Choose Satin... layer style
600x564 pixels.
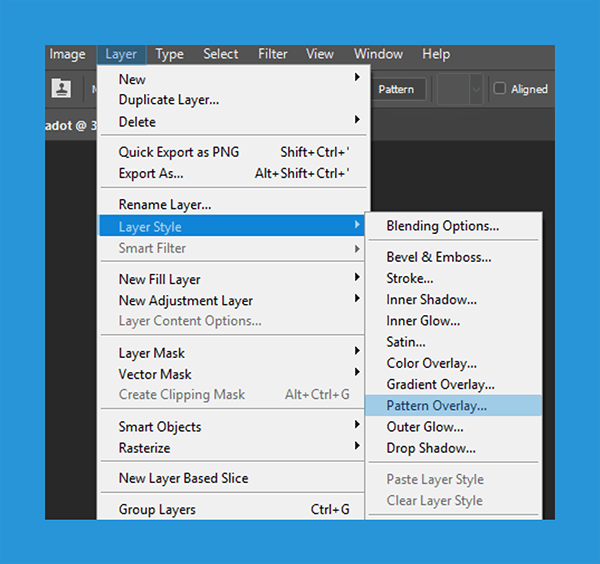tap(454, 342)
